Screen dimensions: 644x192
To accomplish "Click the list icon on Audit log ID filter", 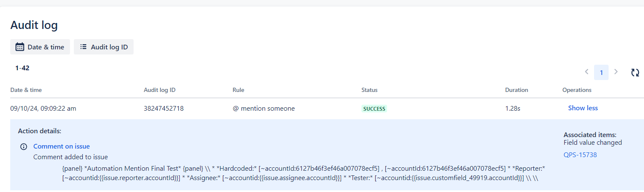I will (84, 47).
